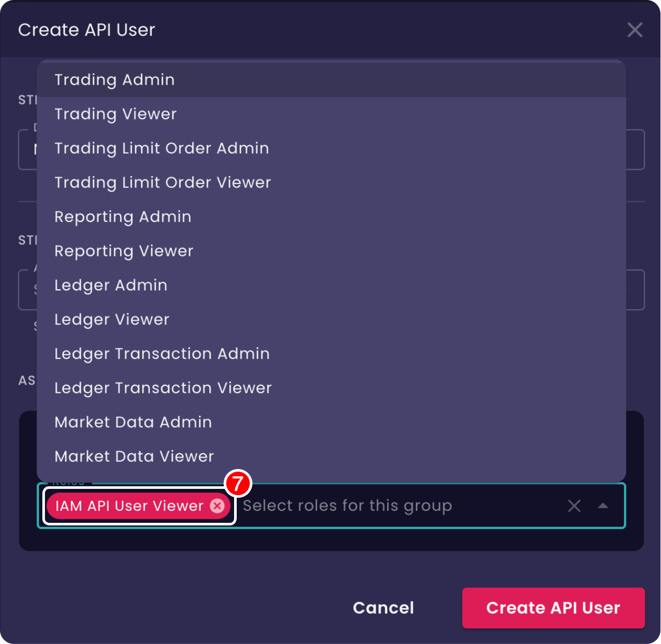The width and height of the screenshot is (661, 644).
Task: Close the Create API User dialog
Action: click(635, 30)
